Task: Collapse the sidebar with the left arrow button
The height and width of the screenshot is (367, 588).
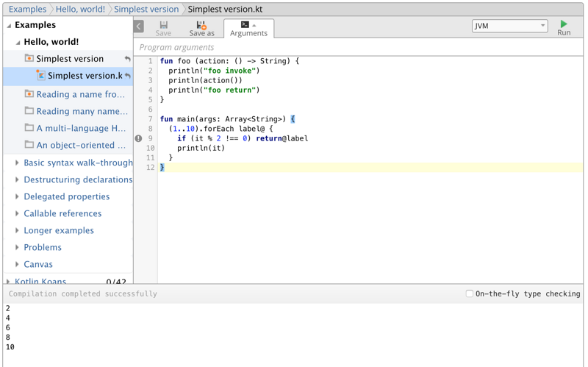Action: tap(139, 26)
